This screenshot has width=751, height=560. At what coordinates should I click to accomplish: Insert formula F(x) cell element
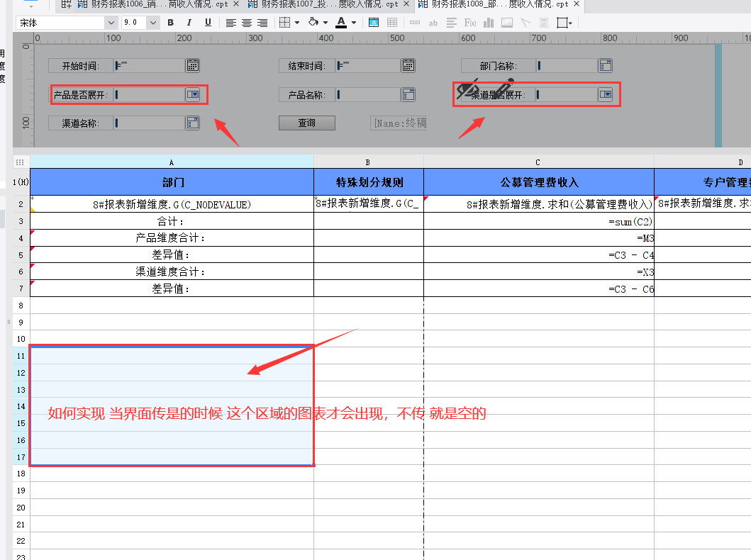(470, 23)
